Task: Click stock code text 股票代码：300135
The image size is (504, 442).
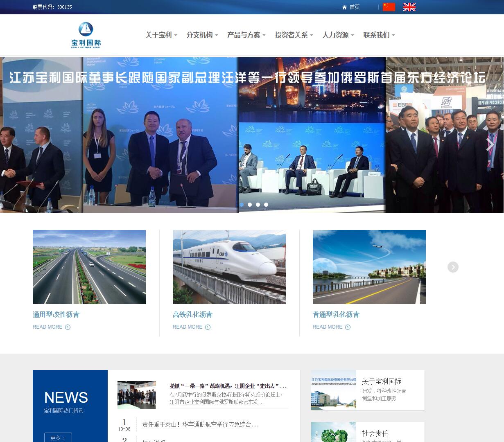Action: tap(52, 7)
